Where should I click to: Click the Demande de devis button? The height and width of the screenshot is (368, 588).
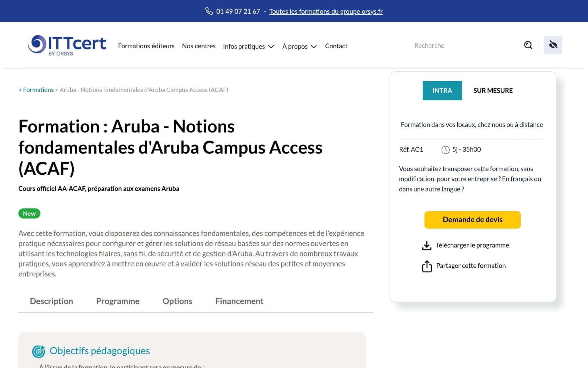tap(473, 220)
